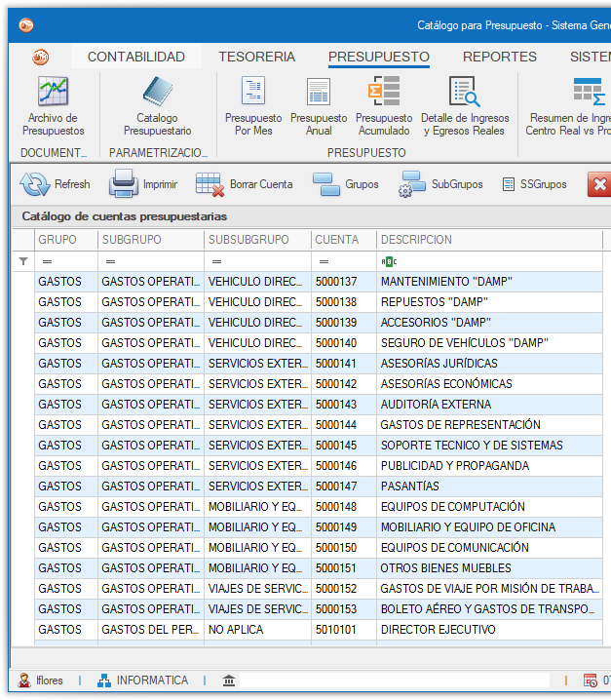Select row REPUESTOS "DAMP"
Viewport: 611px width, 700px height.
tap(319, 302)
